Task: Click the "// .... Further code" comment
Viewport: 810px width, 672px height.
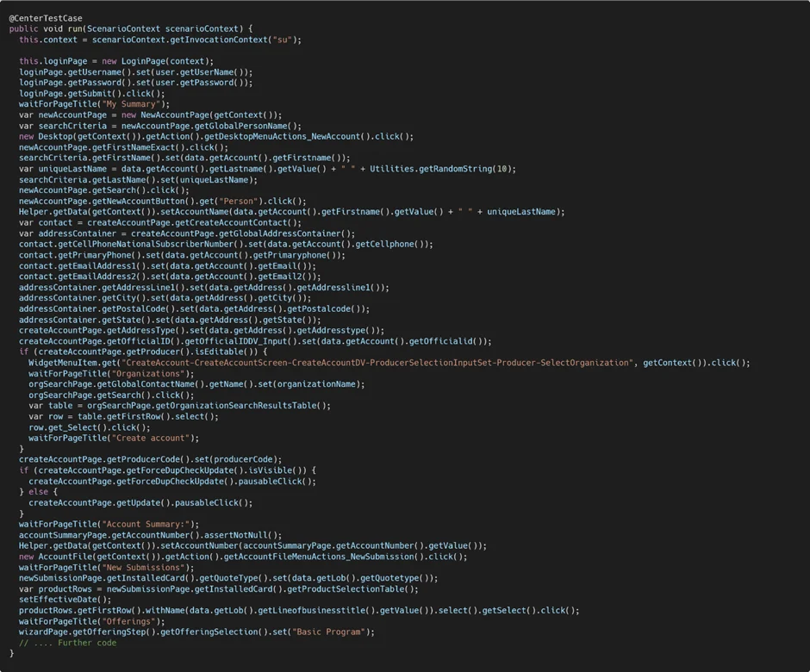Action: tap(68, 643)
